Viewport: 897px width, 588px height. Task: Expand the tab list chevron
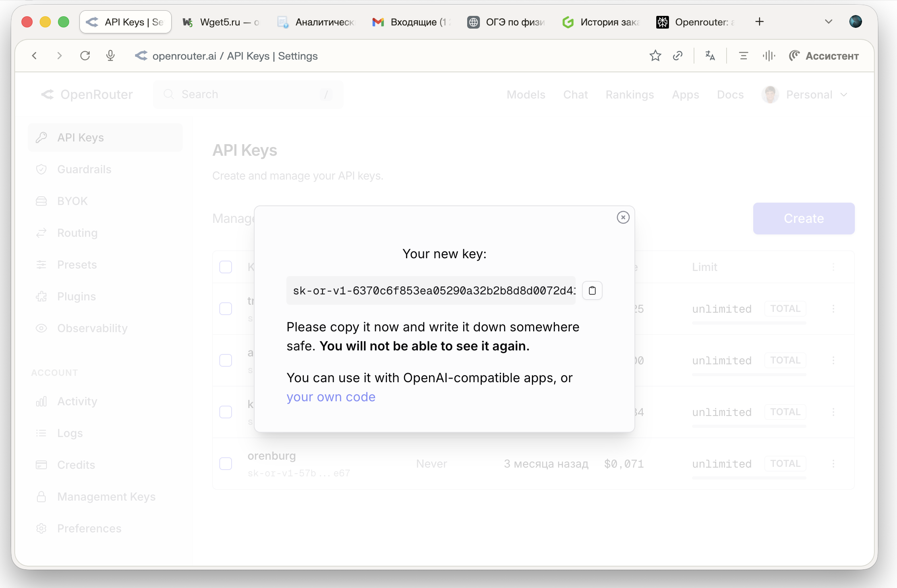pos(828,22)
